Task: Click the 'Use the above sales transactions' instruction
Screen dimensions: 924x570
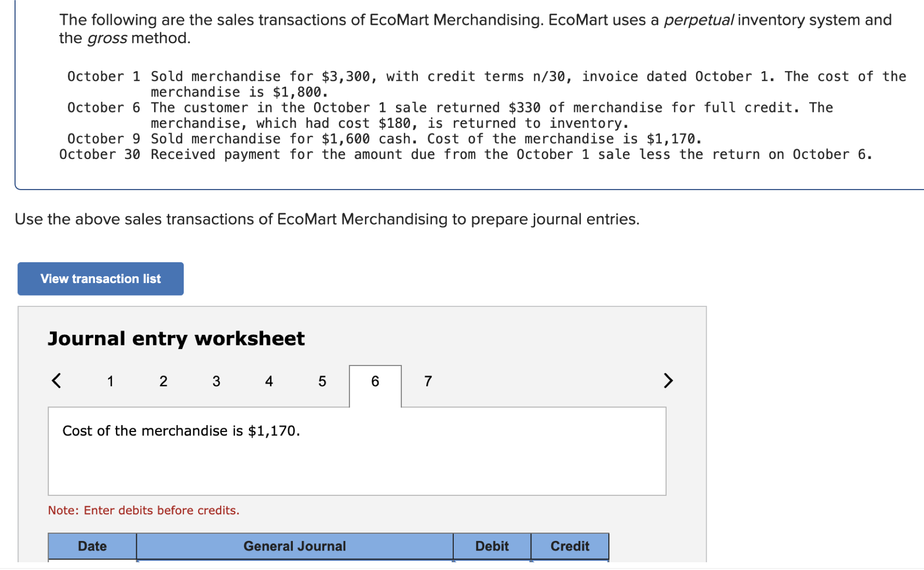Action: point(327,219)
